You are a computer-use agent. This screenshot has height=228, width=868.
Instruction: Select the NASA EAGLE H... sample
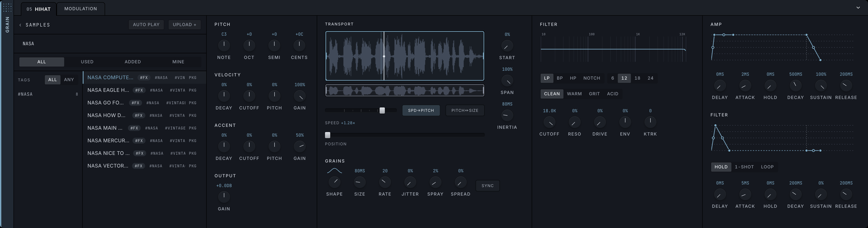pos(144,90)
